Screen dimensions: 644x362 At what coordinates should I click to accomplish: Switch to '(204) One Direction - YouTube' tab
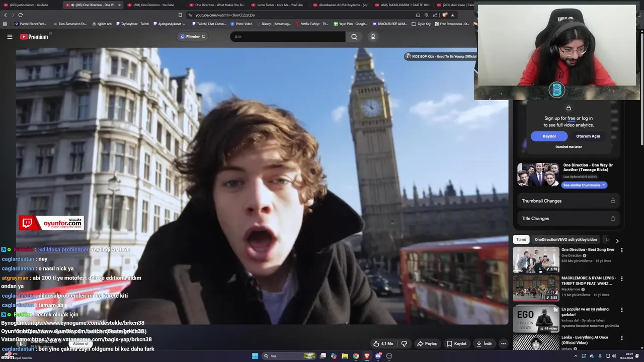154,5
